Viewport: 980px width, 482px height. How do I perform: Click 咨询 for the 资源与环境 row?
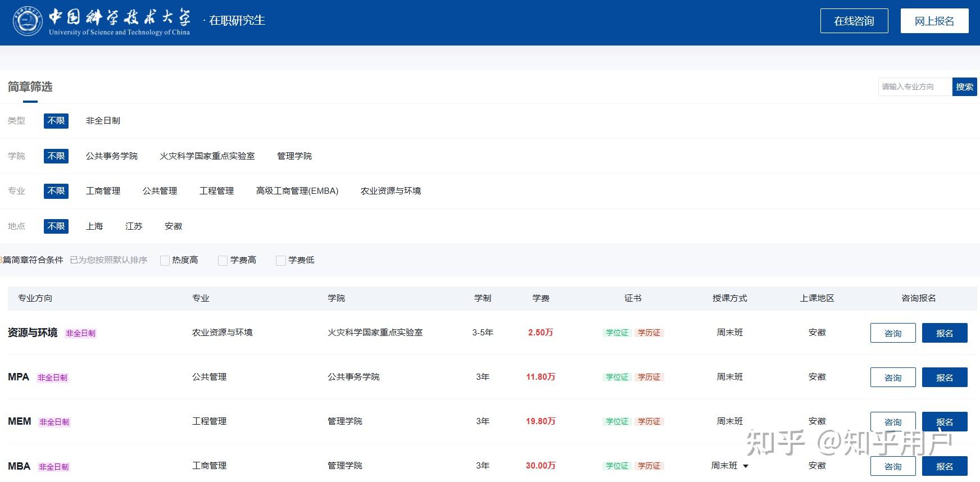point(893,333)
